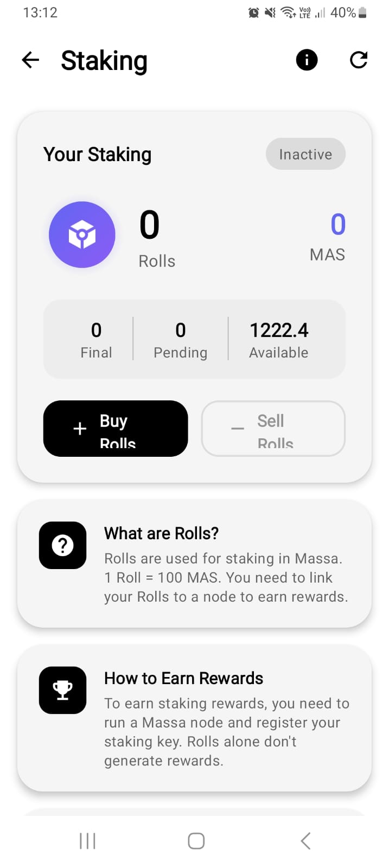Tap the question mark icon beside What are Rolls
This screenshot has height=868, width=389.
click(x=62, y=546)
